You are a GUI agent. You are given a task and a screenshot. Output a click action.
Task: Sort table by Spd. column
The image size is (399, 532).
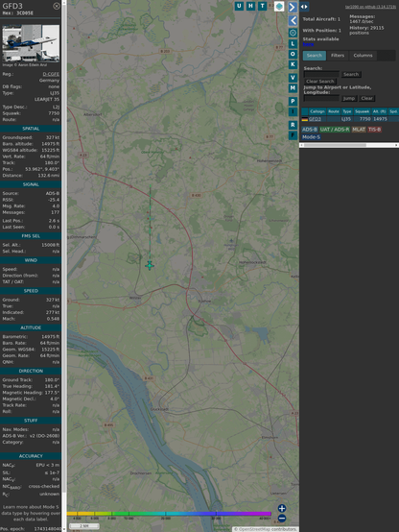[393, 111]
